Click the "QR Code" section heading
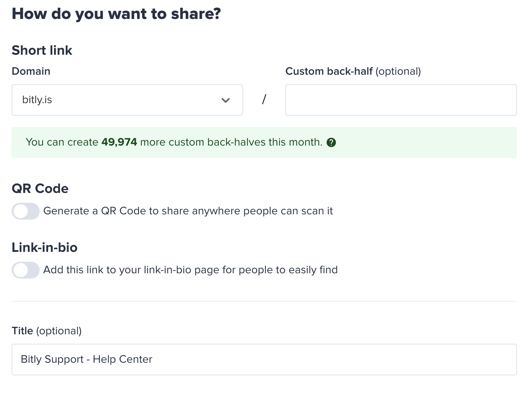 click(40, 189)
